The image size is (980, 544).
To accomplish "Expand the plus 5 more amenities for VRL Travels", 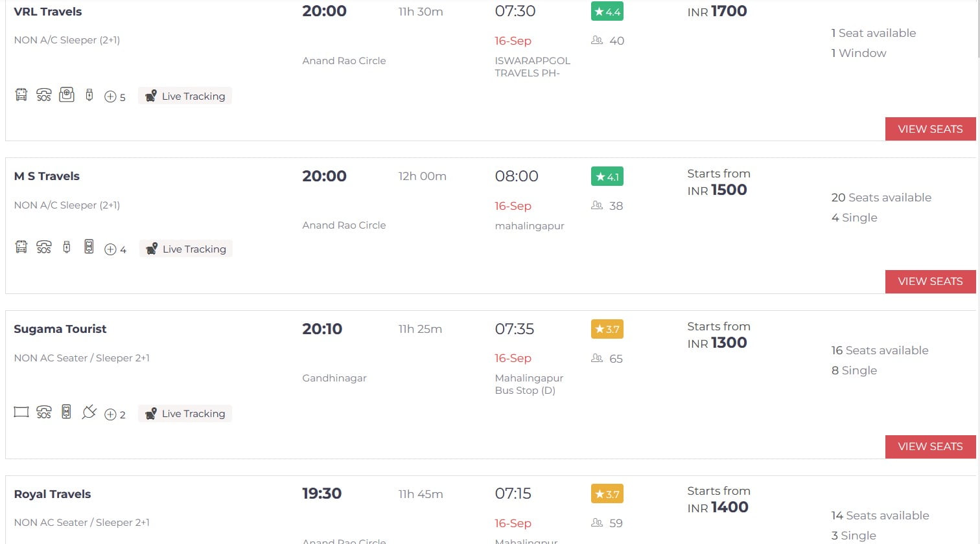I will pyautogui.click(x=115, y=96).
